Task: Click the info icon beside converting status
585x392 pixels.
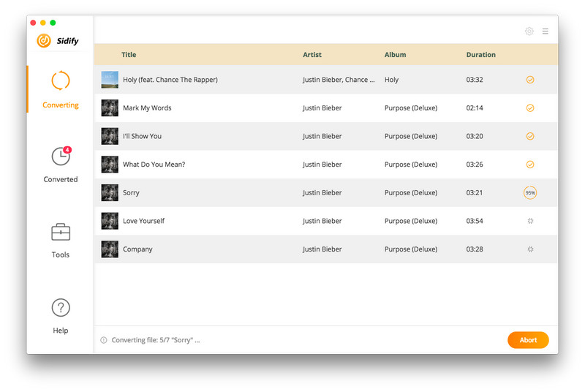Action: (104, 340)
